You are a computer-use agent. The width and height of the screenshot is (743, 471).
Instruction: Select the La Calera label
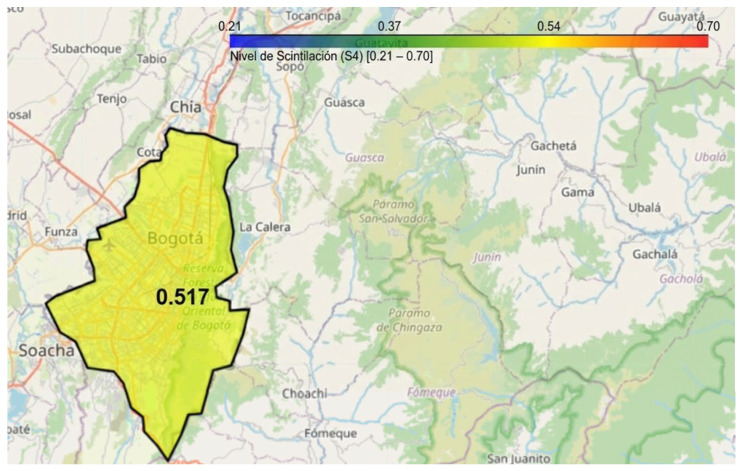(265, 227)
